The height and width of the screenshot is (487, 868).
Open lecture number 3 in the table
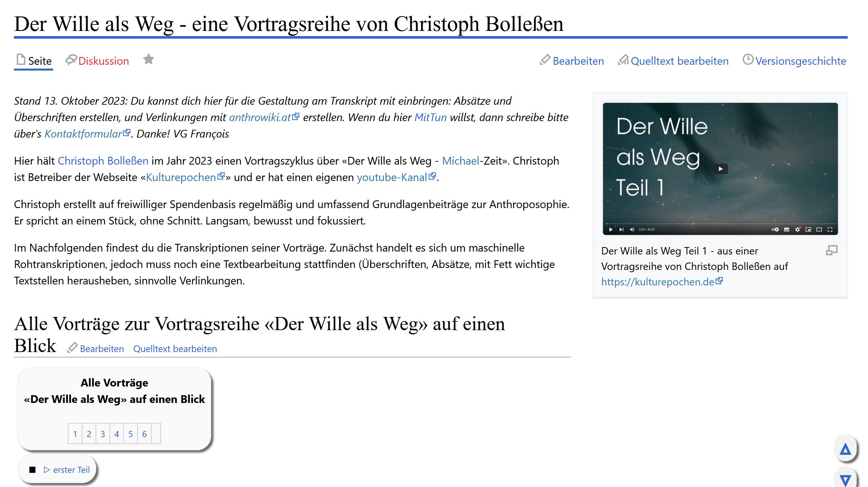tap(103, 434)
